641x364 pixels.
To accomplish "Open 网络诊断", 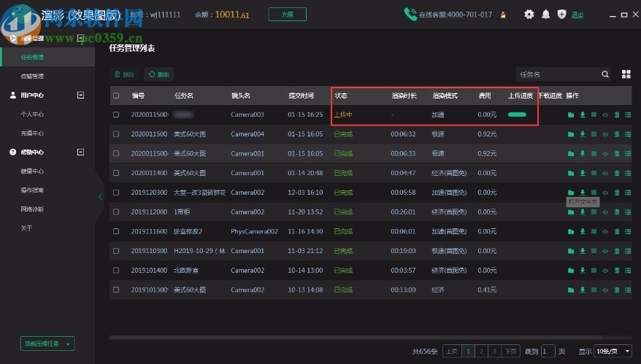I will [x=32, y=209].
